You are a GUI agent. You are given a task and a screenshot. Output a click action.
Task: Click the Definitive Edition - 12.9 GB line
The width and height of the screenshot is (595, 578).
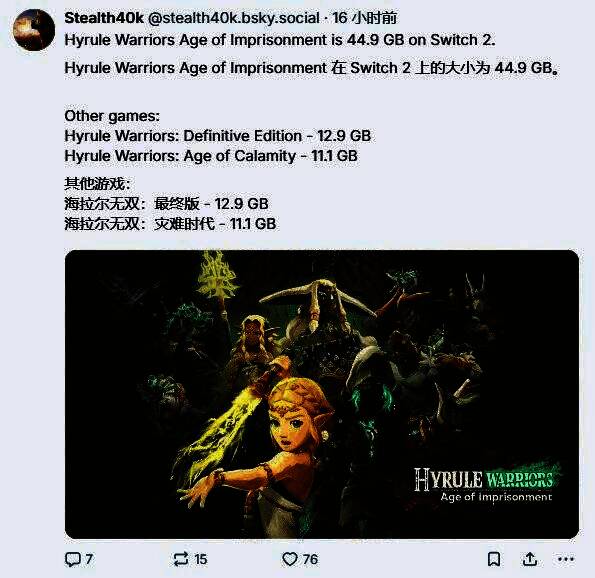click(218, 136)
